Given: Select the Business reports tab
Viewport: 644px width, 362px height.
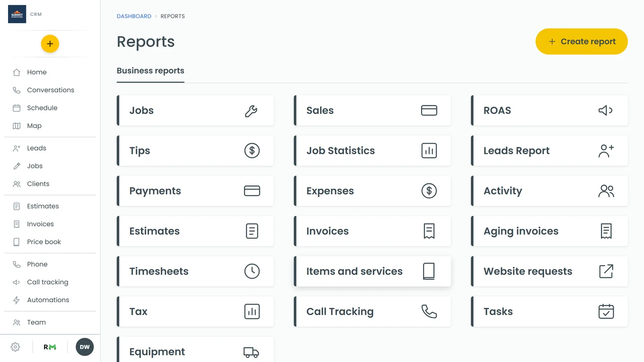Looking at the screenshot, I should (x=151, y=71).
